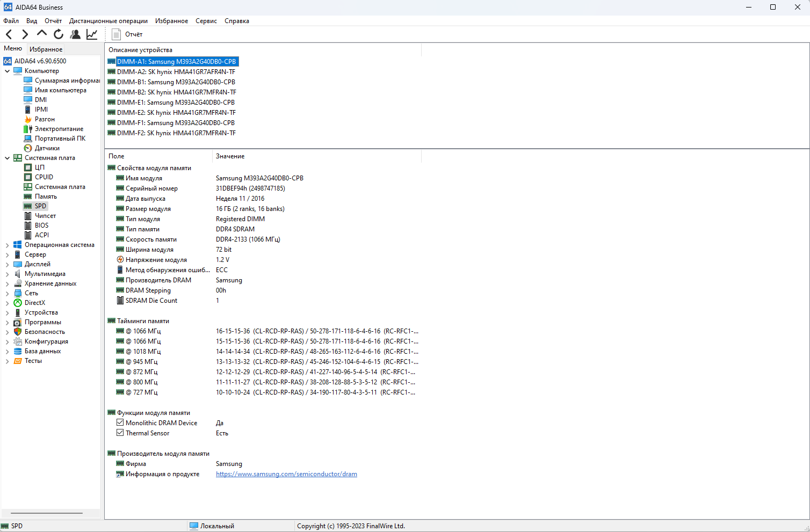Select DIMM-B2 SK hynix module row

click(172, 92)
